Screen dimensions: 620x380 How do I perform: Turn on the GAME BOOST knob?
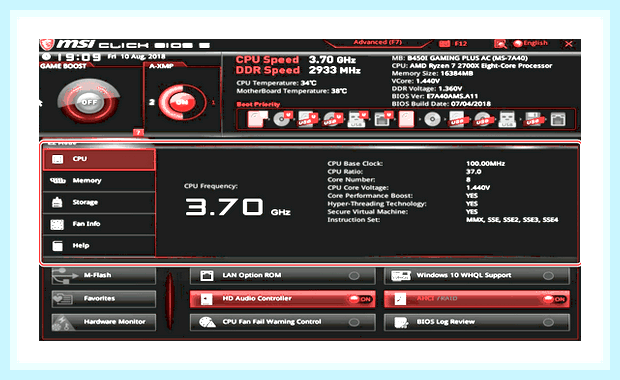(x=89, y=102)
